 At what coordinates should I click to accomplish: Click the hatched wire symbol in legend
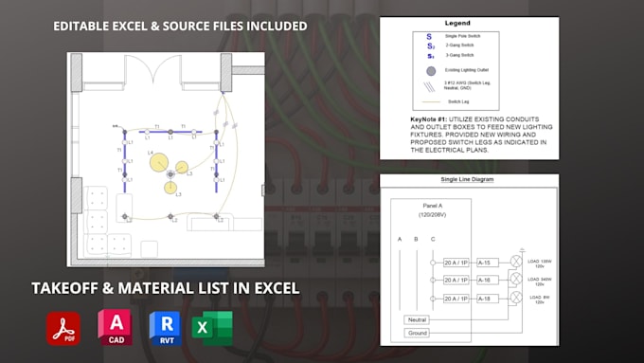(429, 87)
